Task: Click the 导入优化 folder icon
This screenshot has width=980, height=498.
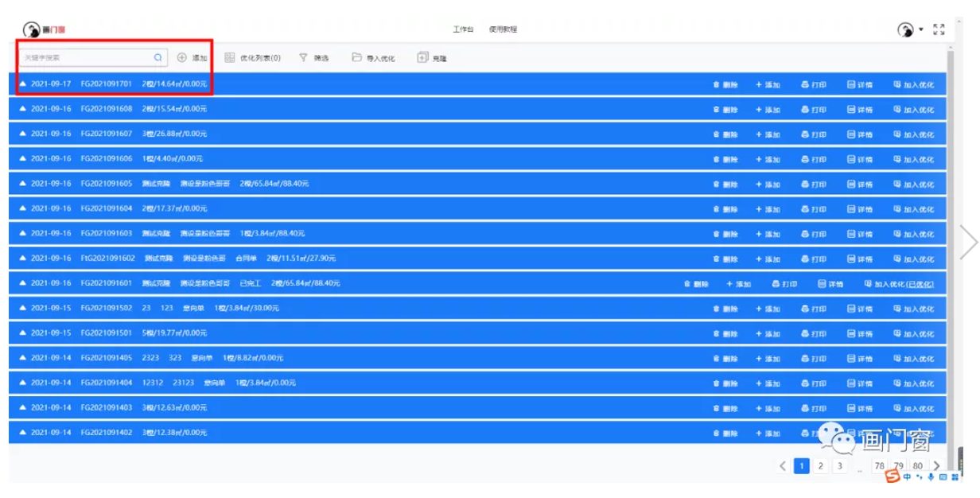Action: click(357, 57)
